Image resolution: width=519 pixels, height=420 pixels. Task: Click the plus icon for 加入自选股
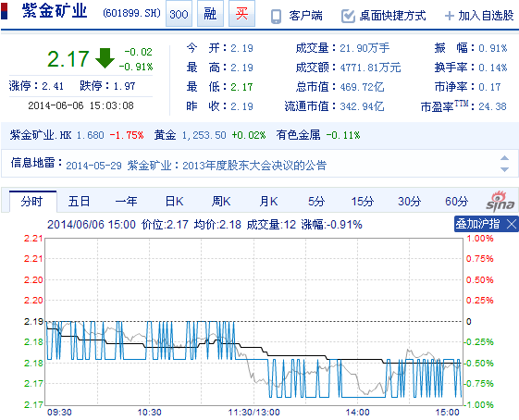point(450,16)
